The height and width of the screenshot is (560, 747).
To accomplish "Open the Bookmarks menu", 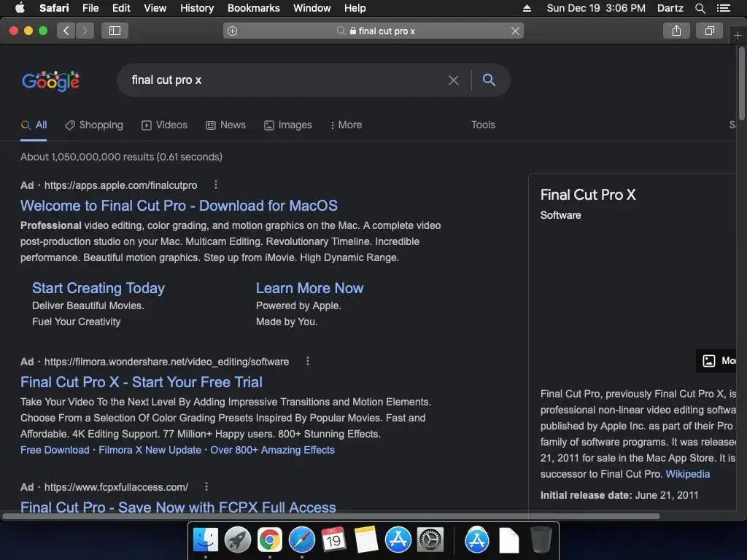I will (x=253, y=8).
